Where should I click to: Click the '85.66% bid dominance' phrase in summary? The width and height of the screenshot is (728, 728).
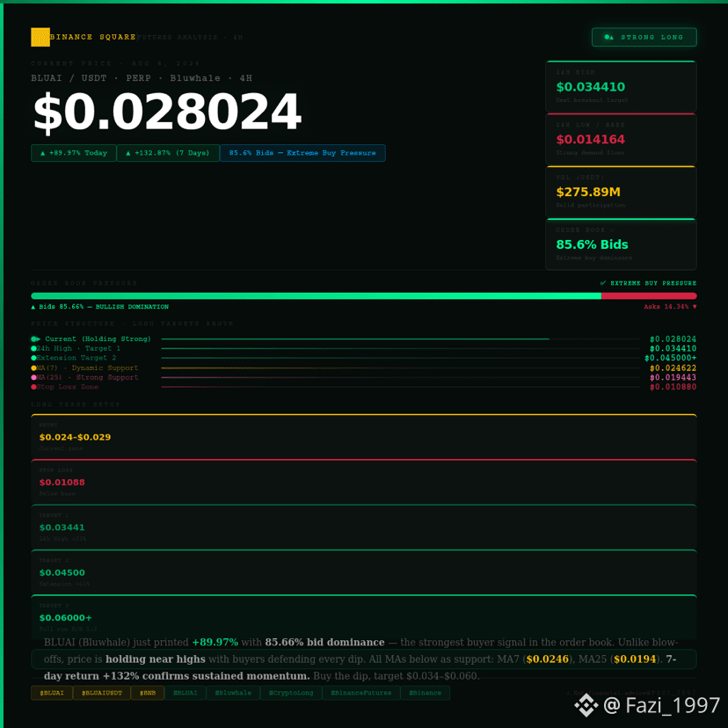coord(324,642)
